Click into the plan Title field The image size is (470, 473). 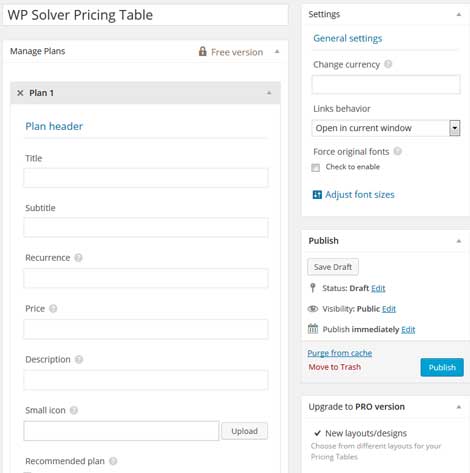(146, 178)
